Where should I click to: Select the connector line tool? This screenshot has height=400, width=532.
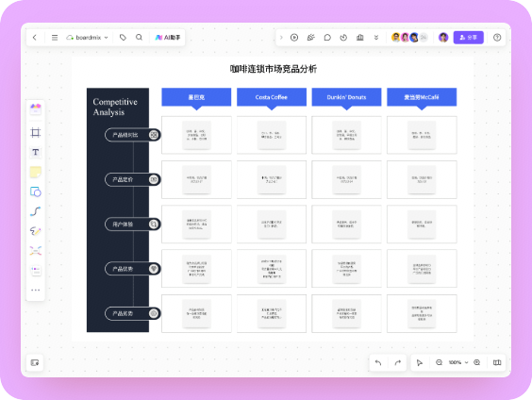pyautogui.click(x=36, y=211)
